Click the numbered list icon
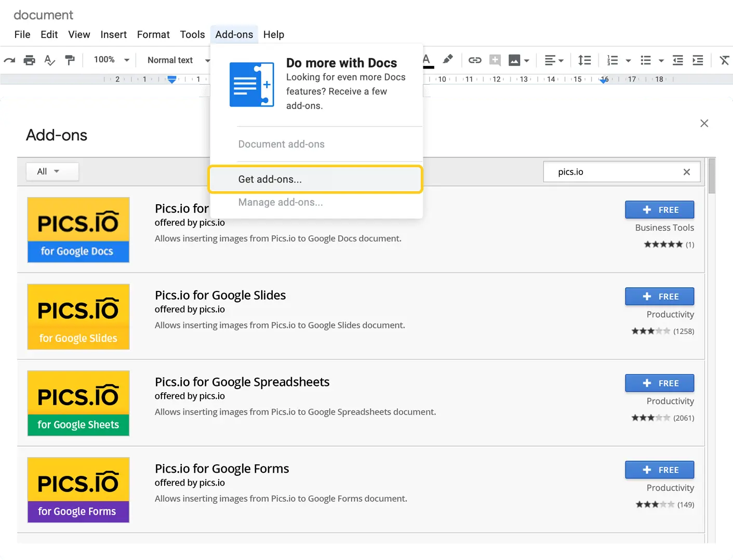The width and height of the screenshot is (733, 560). [x=612, y=60]
